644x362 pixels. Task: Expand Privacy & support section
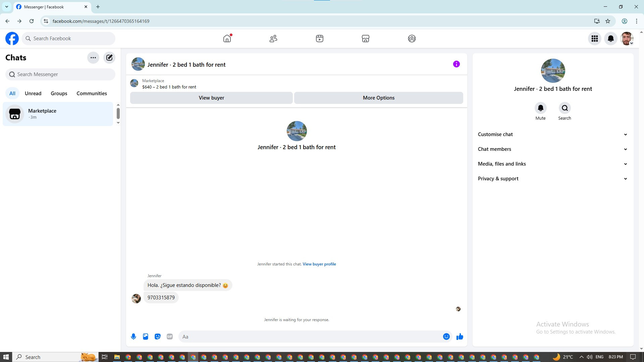coord(553,179)
